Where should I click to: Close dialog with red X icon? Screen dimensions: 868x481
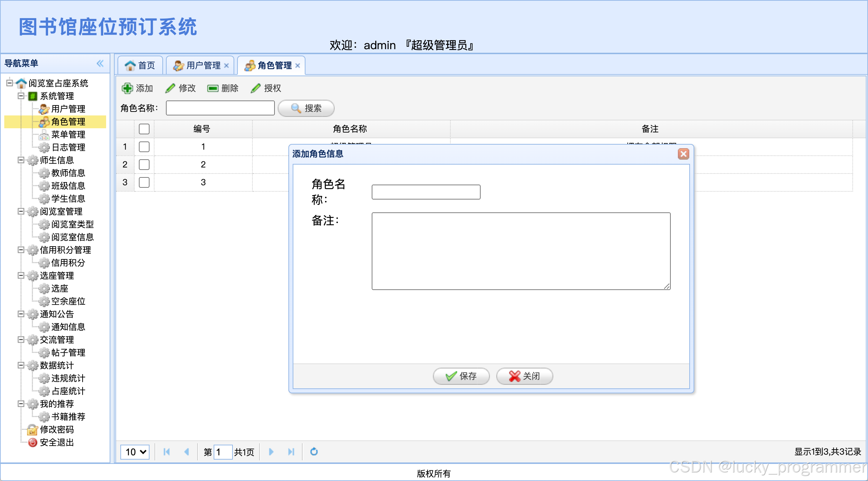tap(683, 154)
